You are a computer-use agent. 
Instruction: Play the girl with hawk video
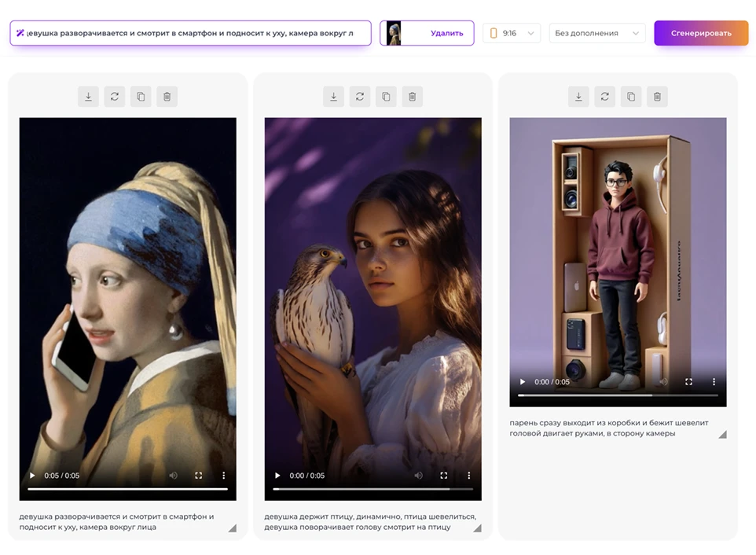pos(277,476)
